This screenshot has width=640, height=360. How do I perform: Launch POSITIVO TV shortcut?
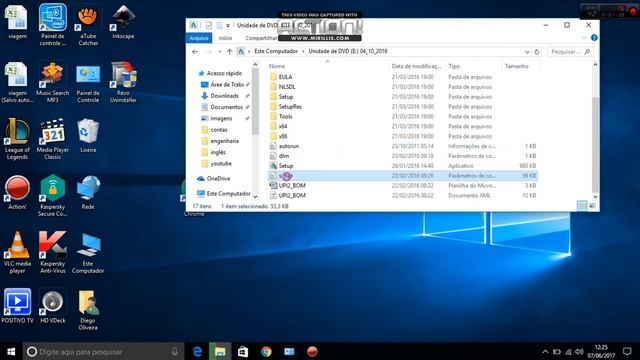[17, 307]
